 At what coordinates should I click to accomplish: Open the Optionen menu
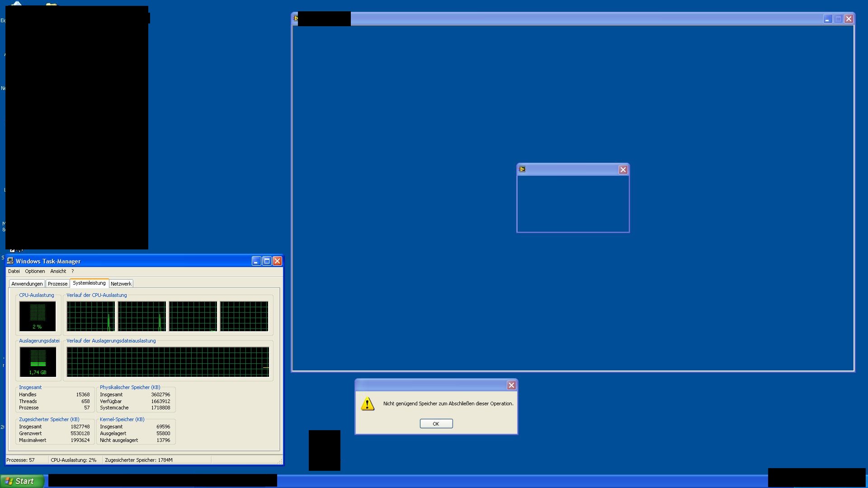[35, 271]
